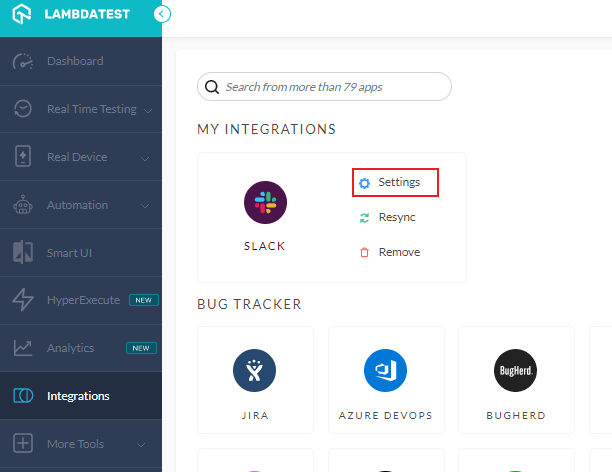Click the JIRA card label
612x472 pixels.
255,415
